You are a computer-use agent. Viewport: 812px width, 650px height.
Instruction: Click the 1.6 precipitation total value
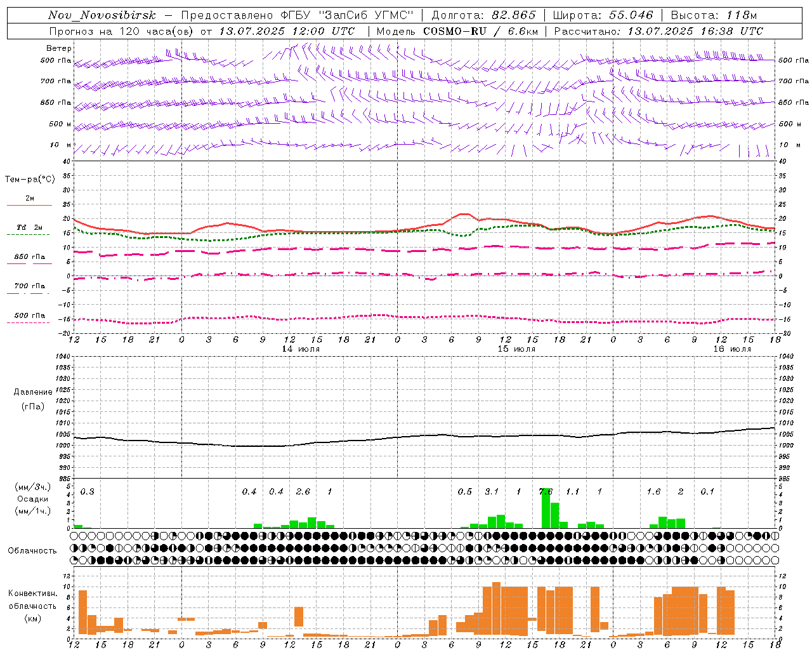pyautogui.click(x=653, y=492)
